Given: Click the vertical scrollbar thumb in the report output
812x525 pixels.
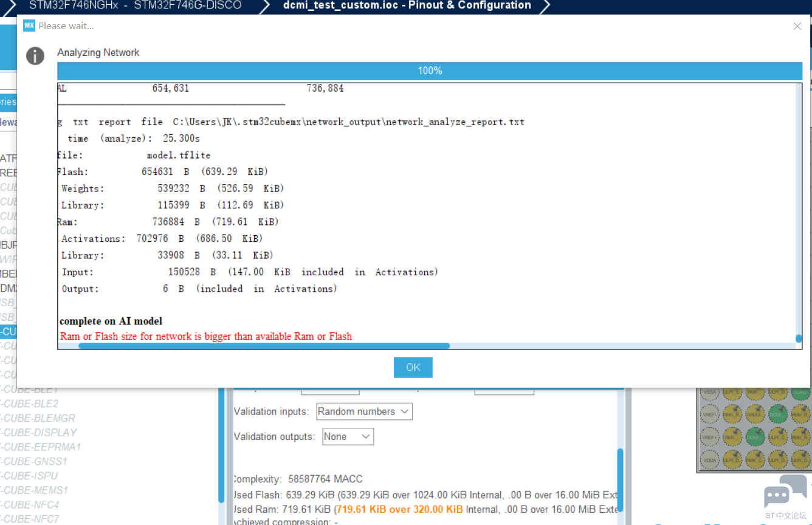Looking at the screenshot, I should (x=798, y=338).
